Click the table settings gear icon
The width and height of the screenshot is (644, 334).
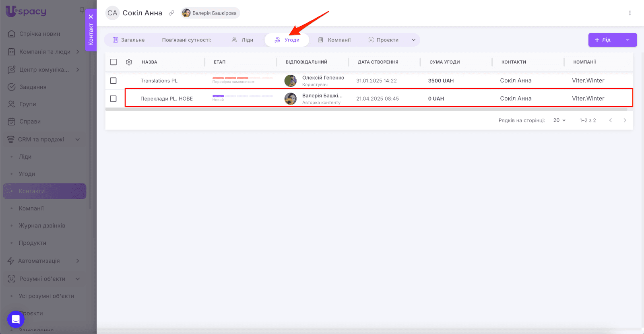tap(129, 62)
